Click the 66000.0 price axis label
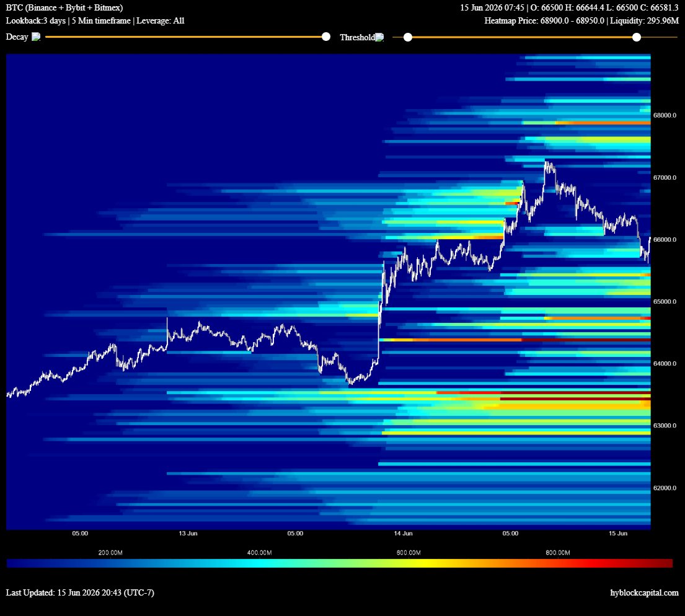The width and height of the screenshot is (685, 616). (665, 239)
